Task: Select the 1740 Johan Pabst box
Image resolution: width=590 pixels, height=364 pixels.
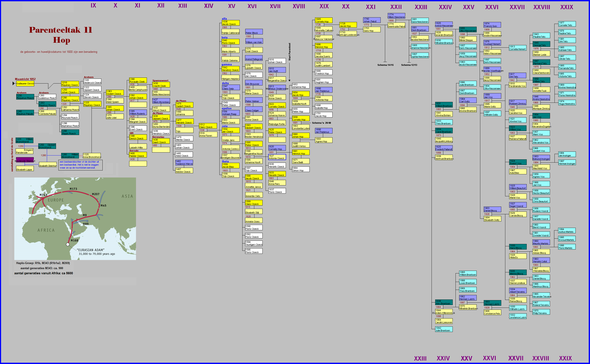Action: point(372,20)
